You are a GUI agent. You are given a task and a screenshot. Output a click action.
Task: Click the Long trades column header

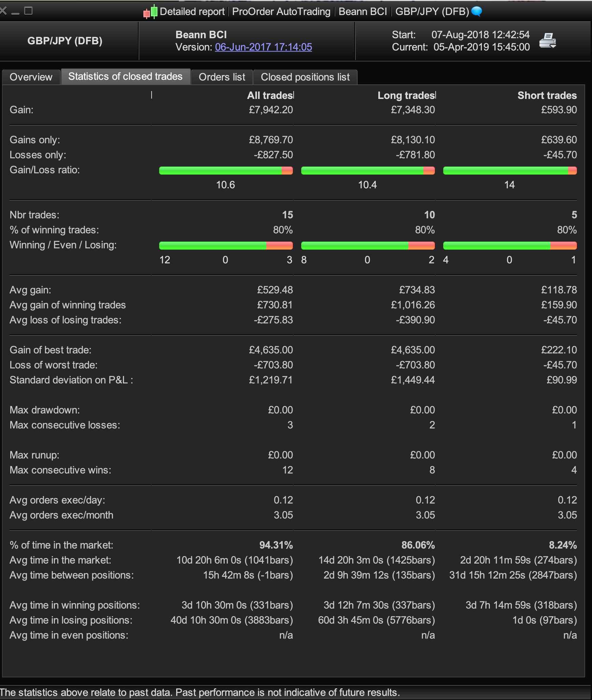point(406,96)
